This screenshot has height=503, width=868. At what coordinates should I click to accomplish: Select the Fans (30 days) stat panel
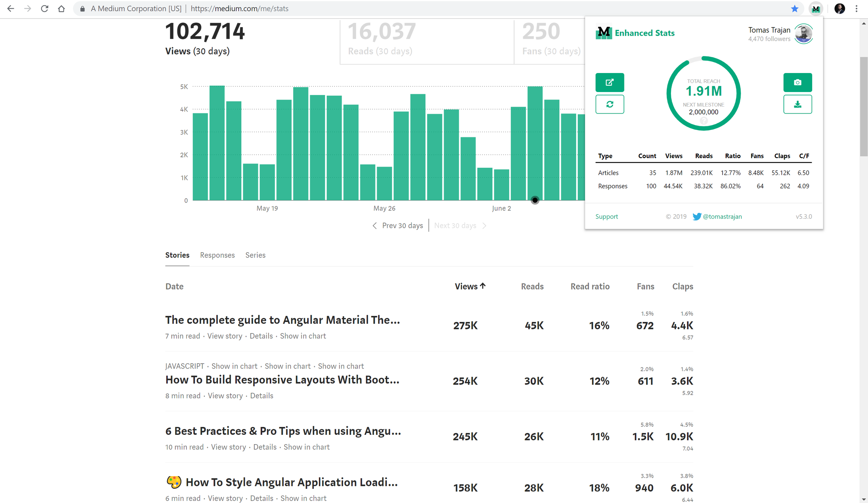pos(550,41)
